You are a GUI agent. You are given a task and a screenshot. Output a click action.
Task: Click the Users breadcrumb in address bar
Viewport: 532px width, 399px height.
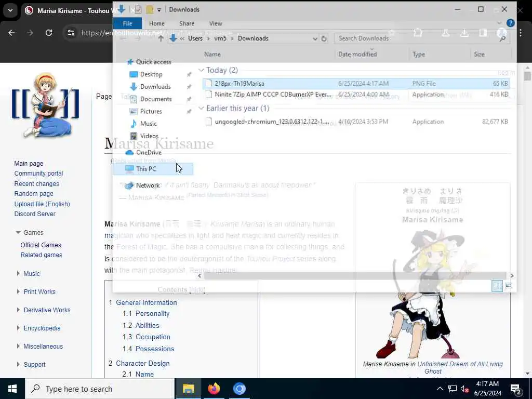point(195,38)
